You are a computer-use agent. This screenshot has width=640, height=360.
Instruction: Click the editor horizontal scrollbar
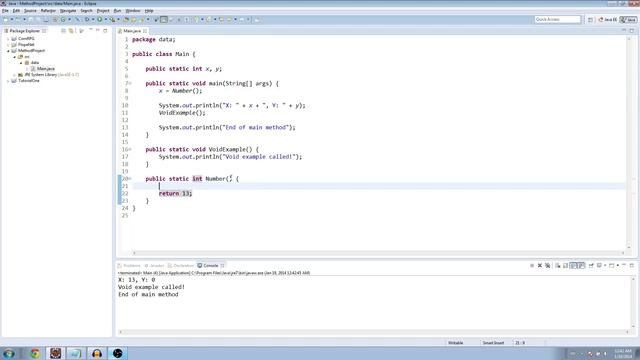pyautogui.click(x=378, y=253)
